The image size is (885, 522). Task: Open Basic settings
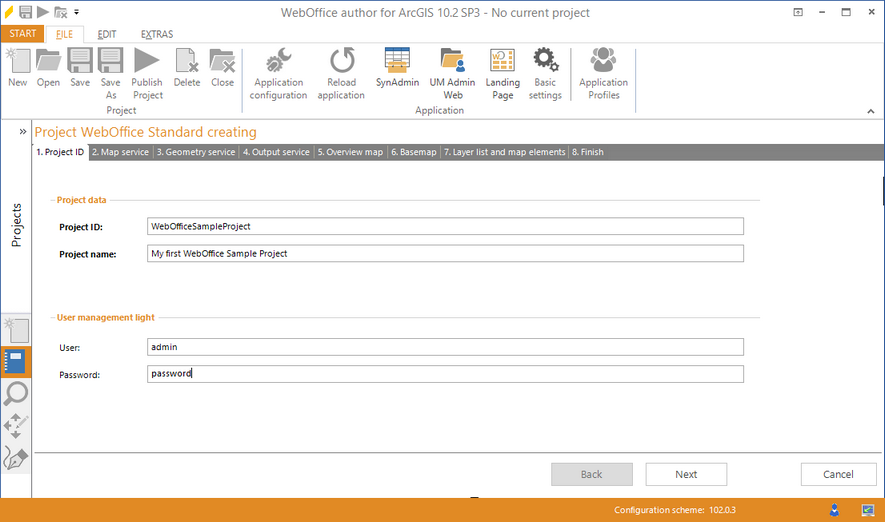[545, 74]
